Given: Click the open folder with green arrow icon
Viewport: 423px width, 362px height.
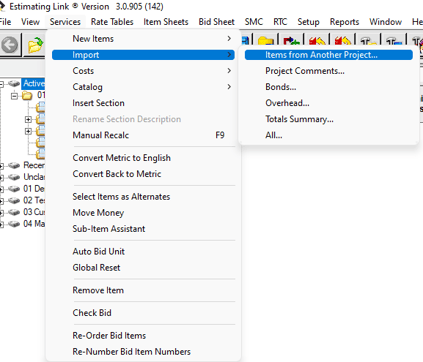Looking at the screenshot, I should point(35,45).
